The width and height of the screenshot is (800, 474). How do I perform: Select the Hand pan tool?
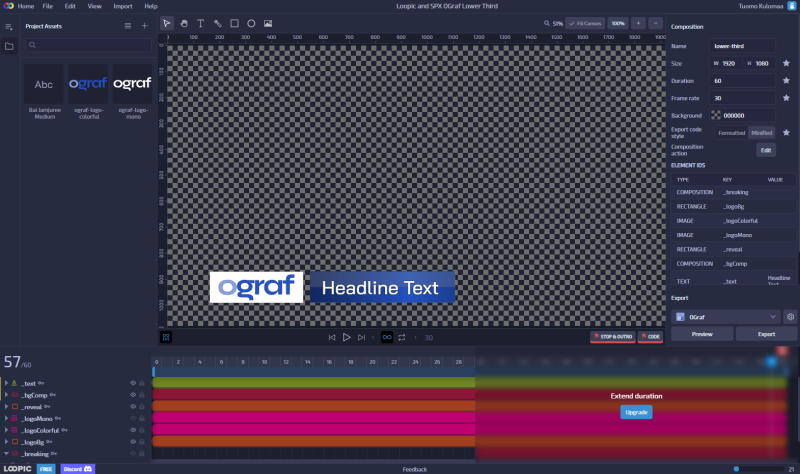(184, 23)
